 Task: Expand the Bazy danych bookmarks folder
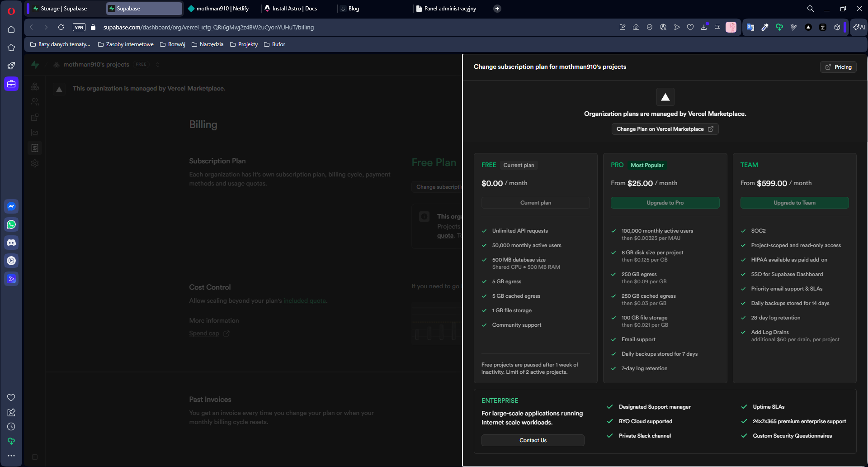click(x=60, y=44)
